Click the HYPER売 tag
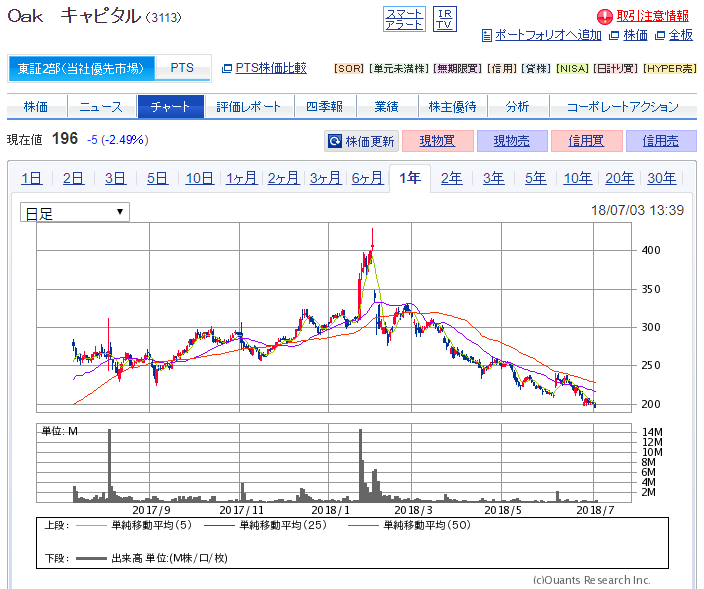 pos(669,68)
